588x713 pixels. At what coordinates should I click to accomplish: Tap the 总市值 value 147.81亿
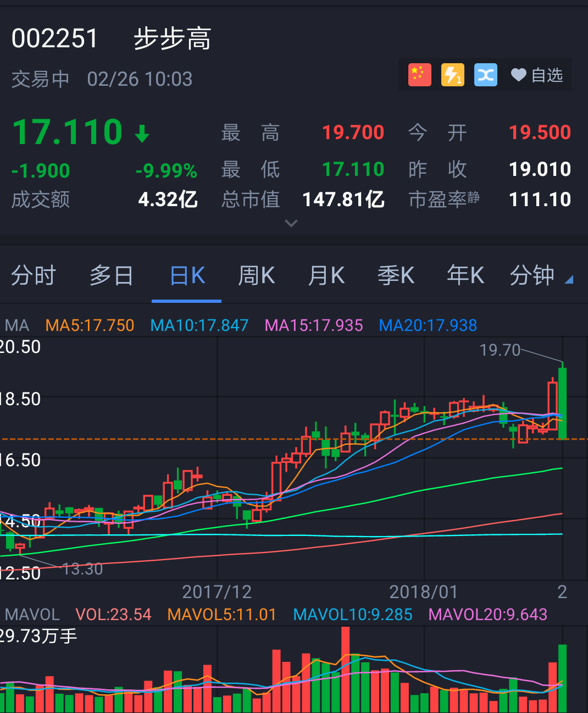343,200
